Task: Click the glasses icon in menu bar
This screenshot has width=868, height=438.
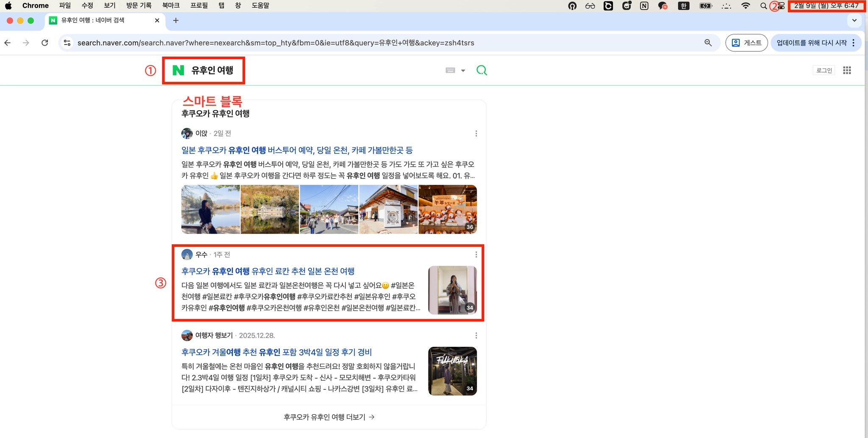Action: pyautogui.click(x=590, y=6)
